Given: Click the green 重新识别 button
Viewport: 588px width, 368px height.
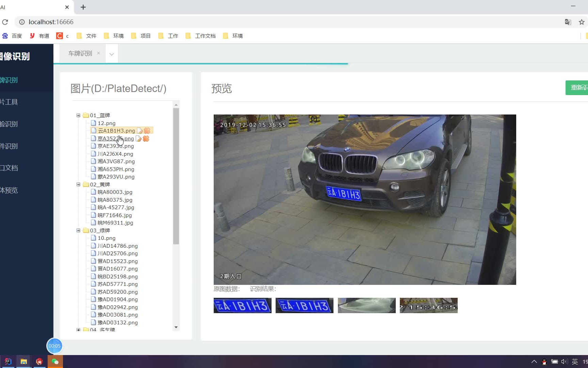Looking at the screenshot, I should [x=577, y=88].
